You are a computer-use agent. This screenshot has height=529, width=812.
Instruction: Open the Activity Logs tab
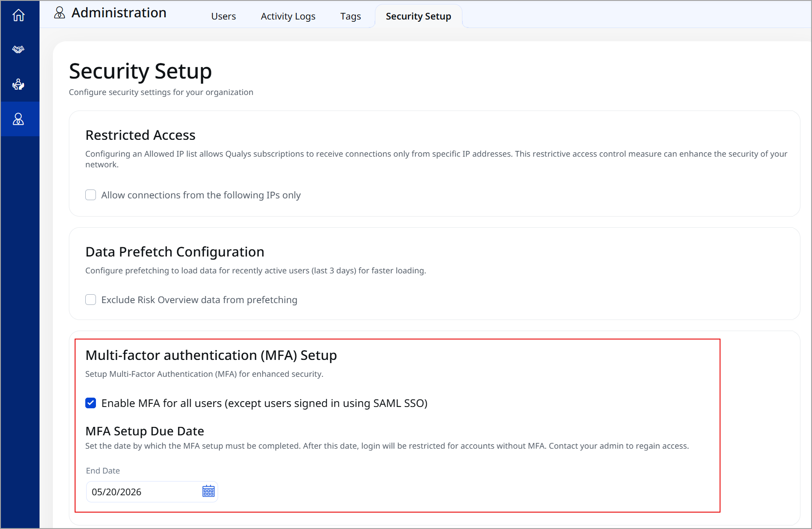pos(288,16)
